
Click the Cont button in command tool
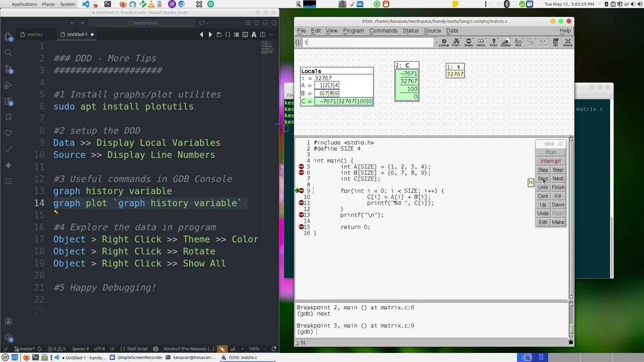pos(543,196)
